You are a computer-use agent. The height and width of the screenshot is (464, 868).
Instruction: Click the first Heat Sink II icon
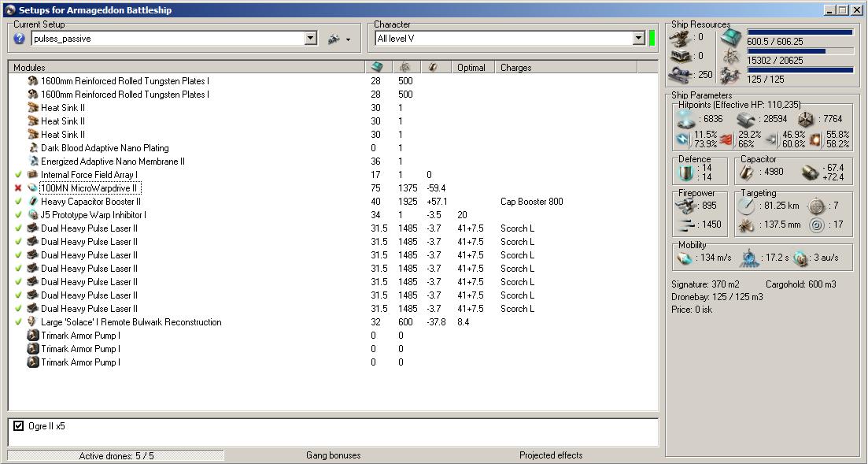33,108
